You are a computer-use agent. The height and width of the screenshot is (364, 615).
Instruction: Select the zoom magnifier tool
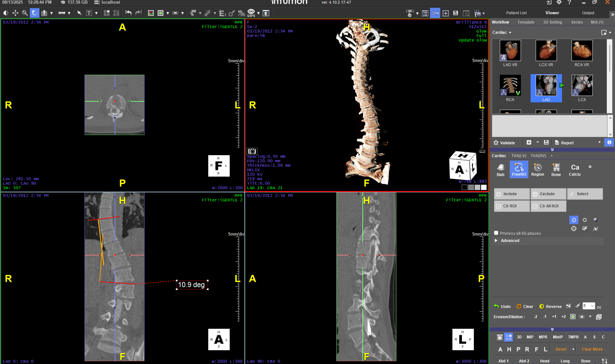point(25,13)
